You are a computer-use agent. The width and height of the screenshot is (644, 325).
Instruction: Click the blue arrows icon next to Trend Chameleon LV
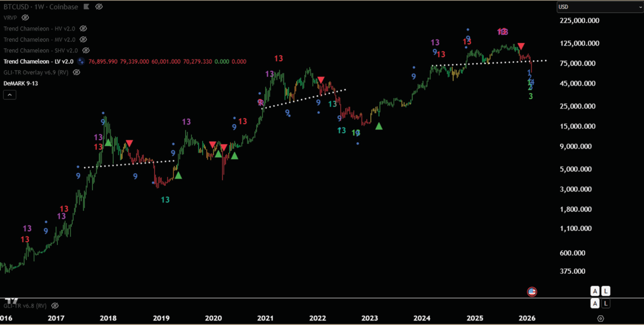click(81, 61)
